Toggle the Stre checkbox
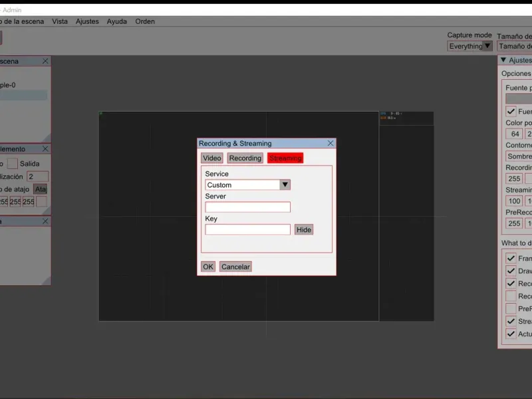 click(511, 321)
